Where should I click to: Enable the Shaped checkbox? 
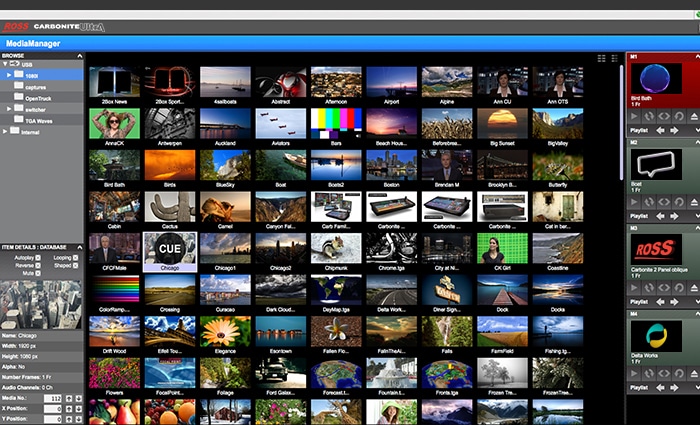click(75, 265)
